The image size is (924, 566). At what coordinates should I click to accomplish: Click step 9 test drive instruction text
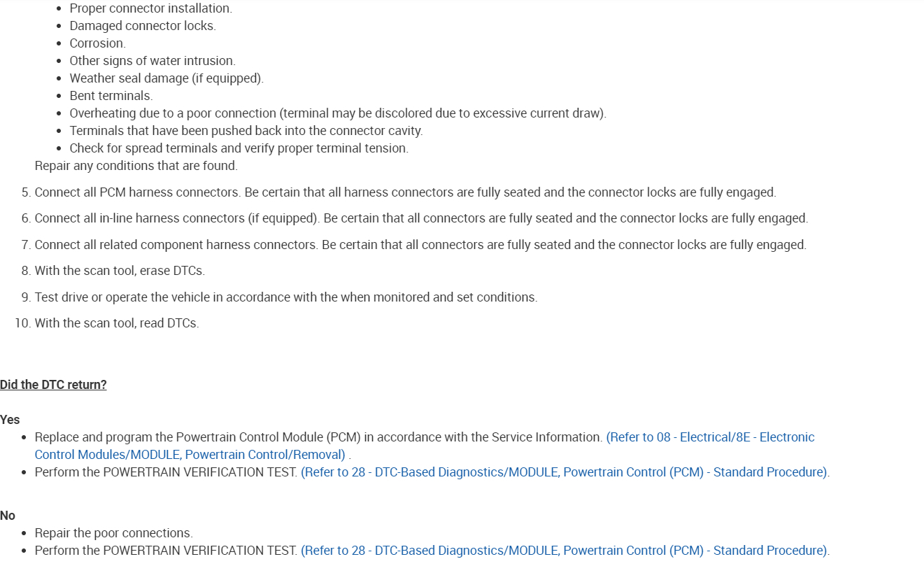pyautogui.click(x=286, y=297)
